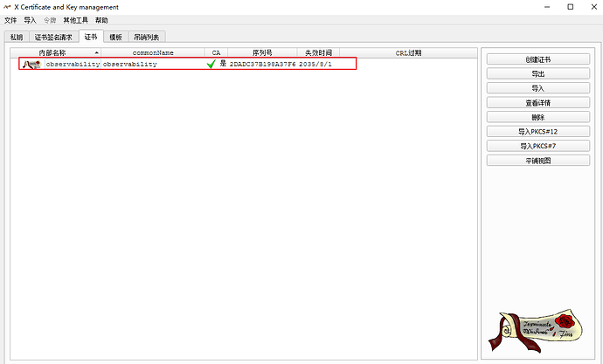Click the green CA checkmark icon
Image resolution: width=603 pixels, height=364 pixels.
click(x=211, y=65)
